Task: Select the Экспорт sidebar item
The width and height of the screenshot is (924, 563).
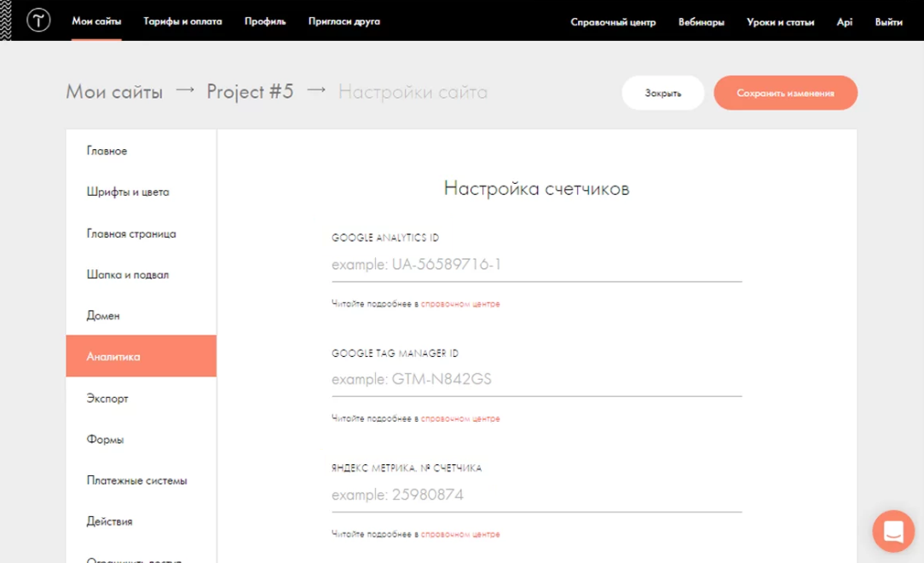Action: [x=107, y=399]
